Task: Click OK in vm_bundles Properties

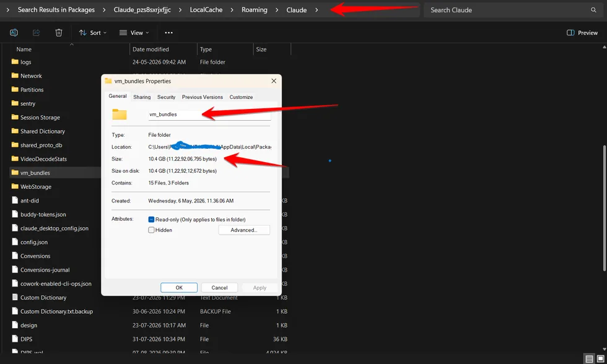Action: [x=179, y=288]
